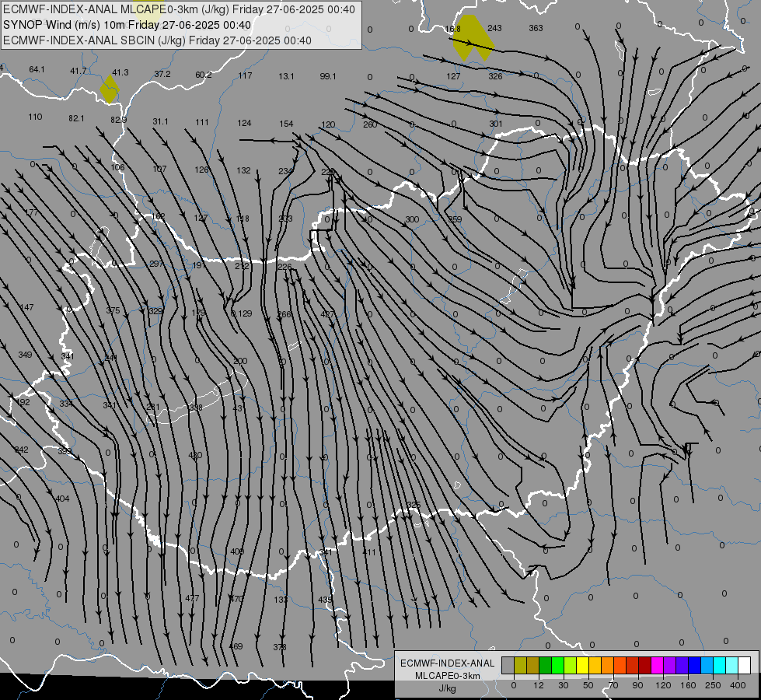This screenshot has height=700, width=761.
Task: Click the dark red legend swatch
Action: click(x=645, y=666)
